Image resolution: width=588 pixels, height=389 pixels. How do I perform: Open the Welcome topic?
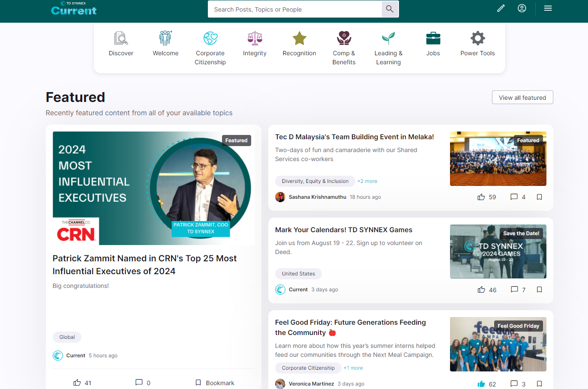point(165,44)
